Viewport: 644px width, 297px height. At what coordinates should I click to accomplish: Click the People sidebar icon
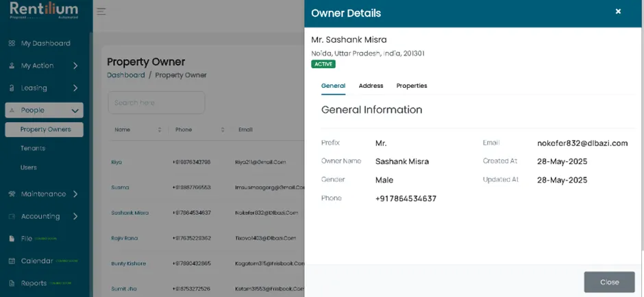pos(12,110)
